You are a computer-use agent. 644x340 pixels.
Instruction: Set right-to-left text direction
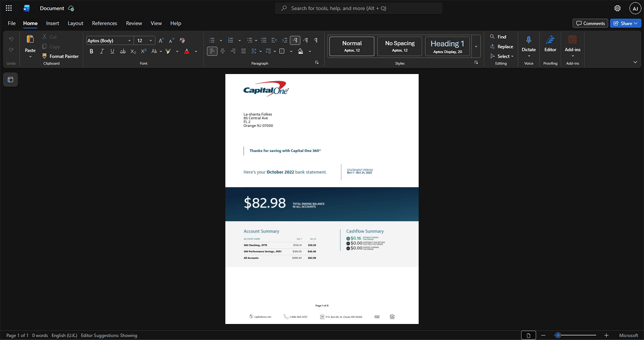coord(305,41)
